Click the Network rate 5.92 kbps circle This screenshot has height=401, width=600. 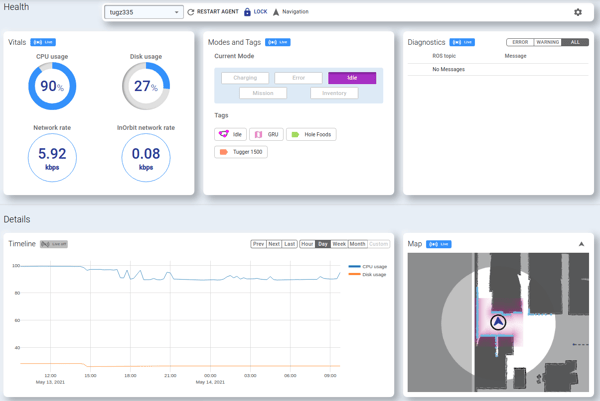coord(52,158)
